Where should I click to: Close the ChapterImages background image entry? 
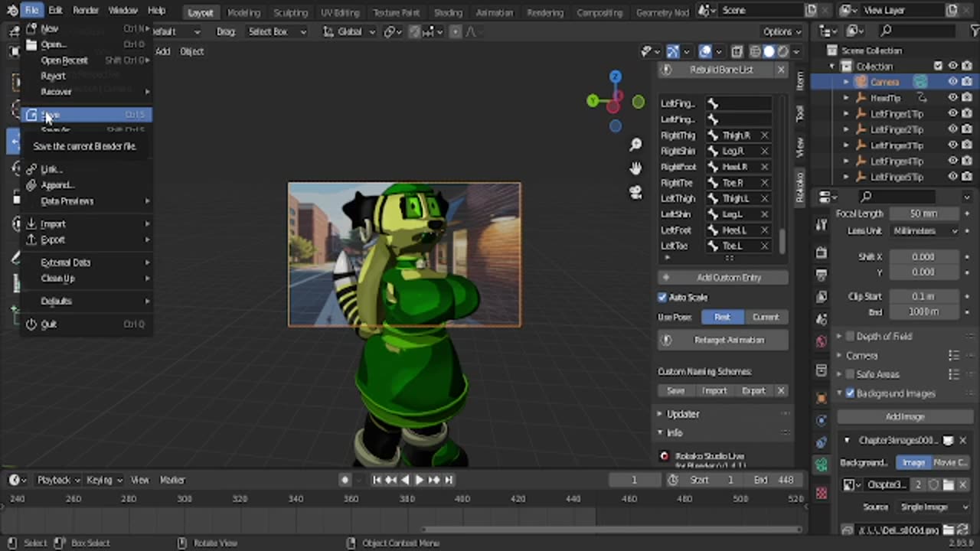click(x=962, y=440)
